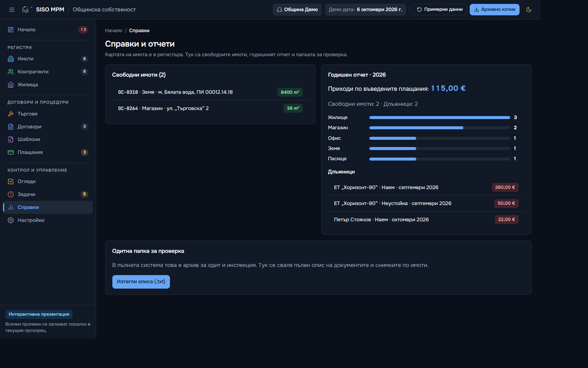The image size is (588, 368).
Task: Click the Начало breadcrumb link
Action: tap(114, 30)
